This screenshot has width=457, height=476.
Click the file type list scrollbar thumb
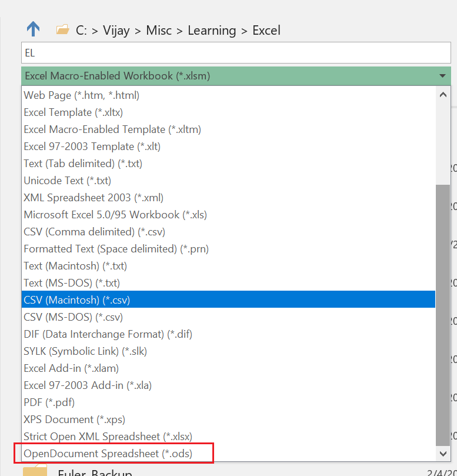443,315
